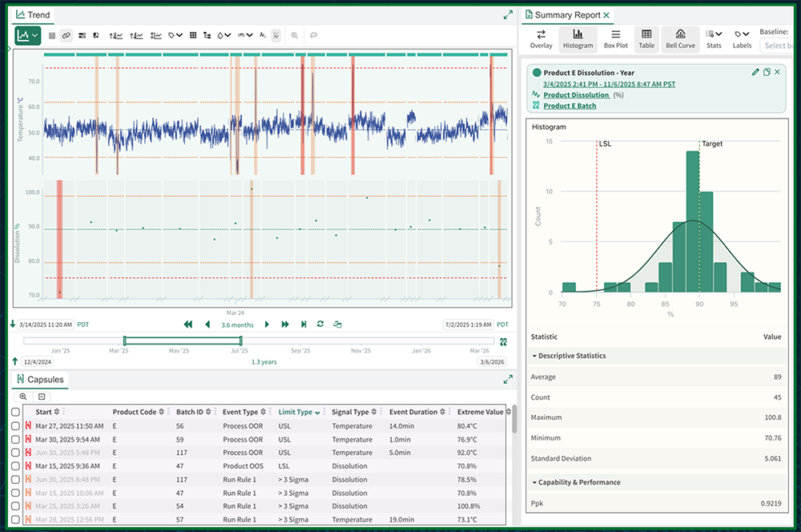Expand the Capsules panel to full size
801x532 pixels.
[x=508, y=380]
